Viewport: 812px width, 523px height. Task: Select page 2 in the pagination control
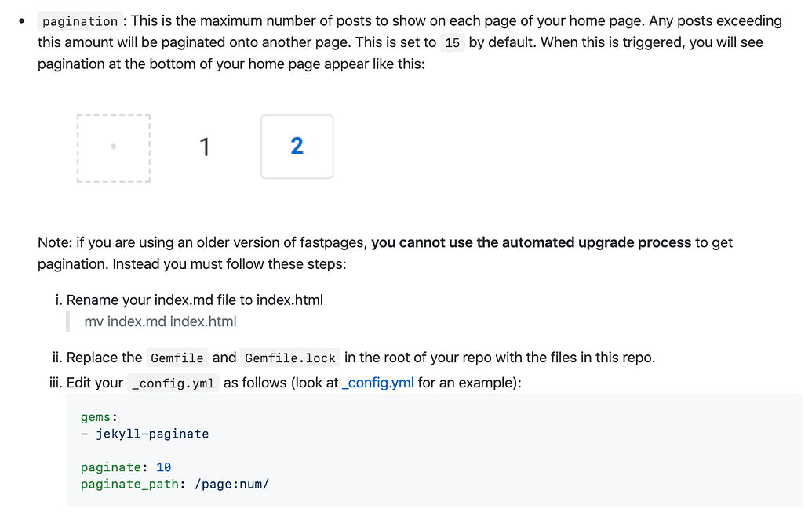tap(297, 147)
